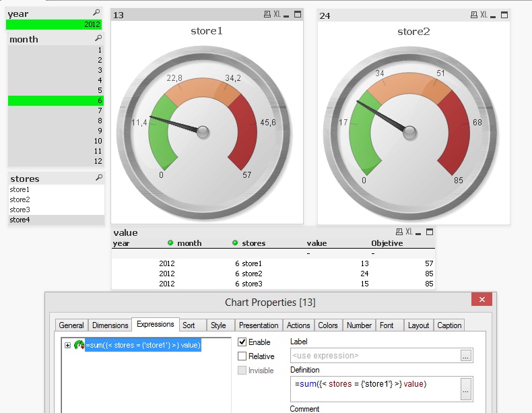Open the Definition expression editor ellipsis

[465, 389]
